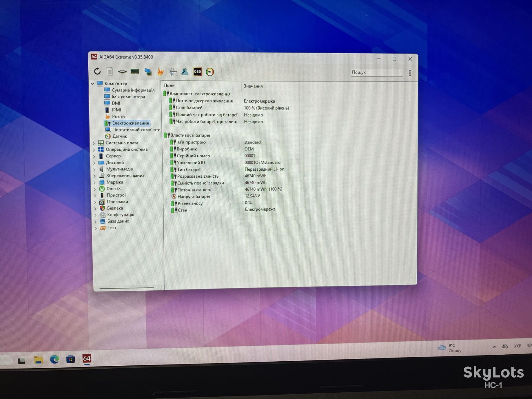The height and width of the screenshot is (399, 532).
Task: Click the toolbar icon right of the flame
Action: point(173,72)
